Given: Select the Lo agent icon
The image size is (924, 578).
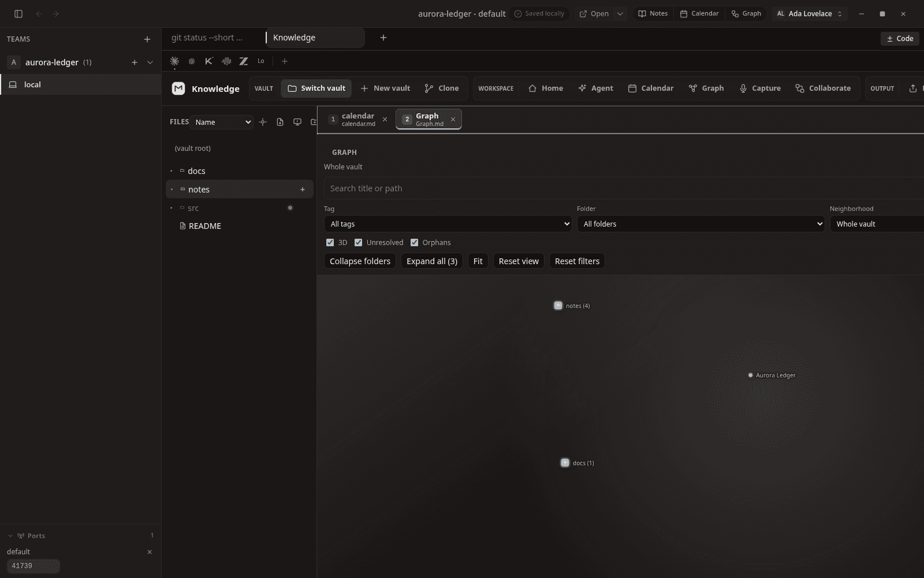Looking at the screenshot, I should pos(261,61).
